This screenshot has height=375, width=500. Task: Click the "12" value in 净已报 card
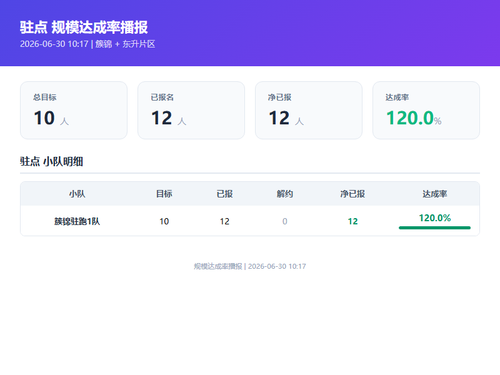coord(279,118)
